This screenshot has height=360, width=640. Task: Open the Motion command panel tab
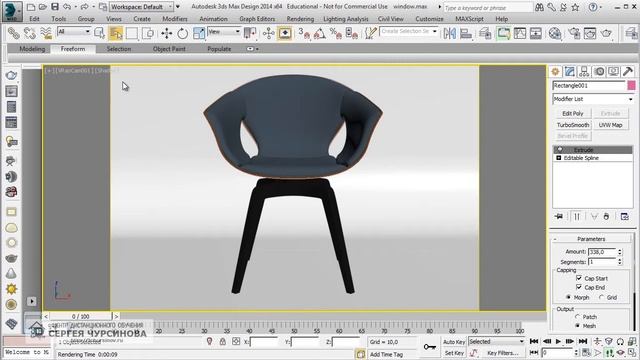(x=599, y=71)
